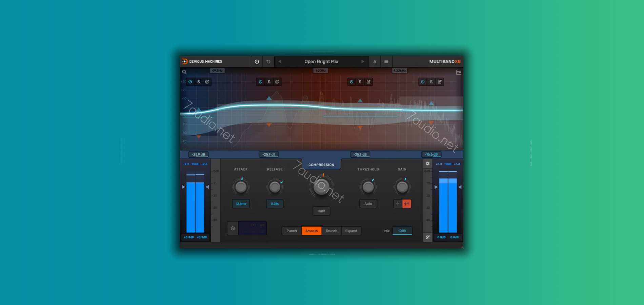Click the magnifier zoom icon
Screen dimensions: 644x305
tap(184, 72)
